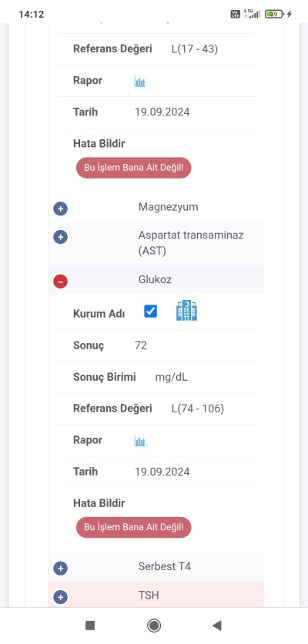This screenshot has width=308, height=644.
Task: Expand the Aspartat transaminaz (AST) row
Action: (61, 237)
